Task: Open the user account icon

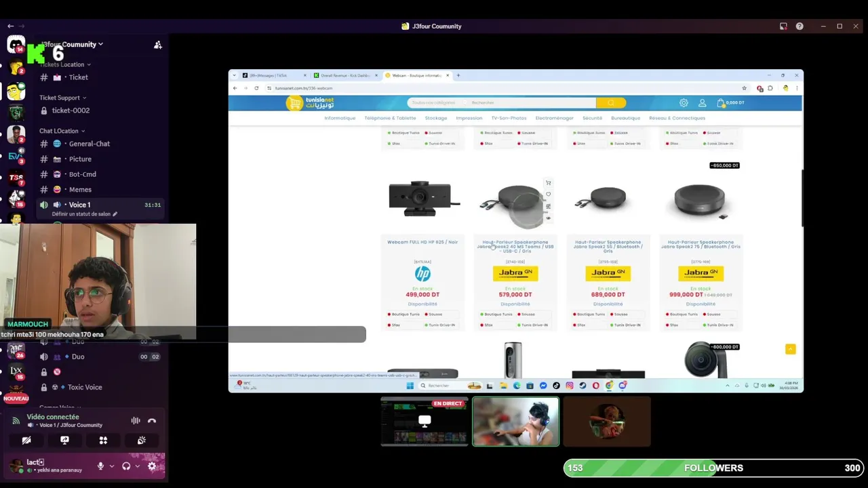Action: pos(702,103)
